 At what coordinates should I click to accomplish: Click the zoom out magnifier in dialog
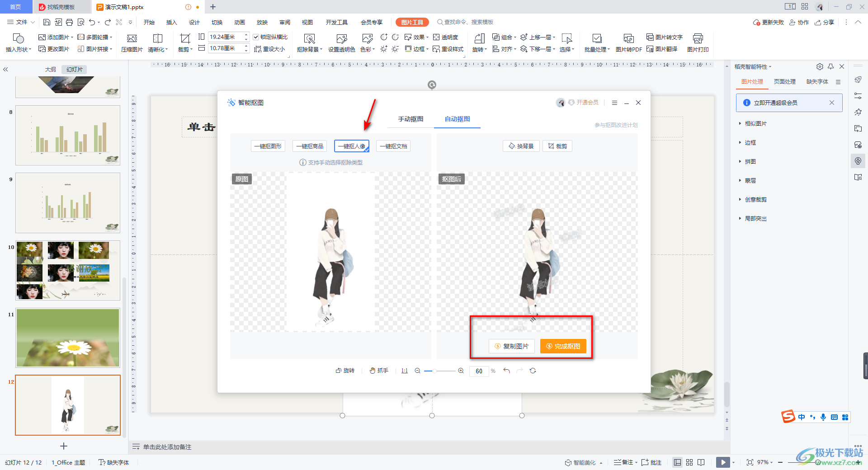(x=417, y=371)
